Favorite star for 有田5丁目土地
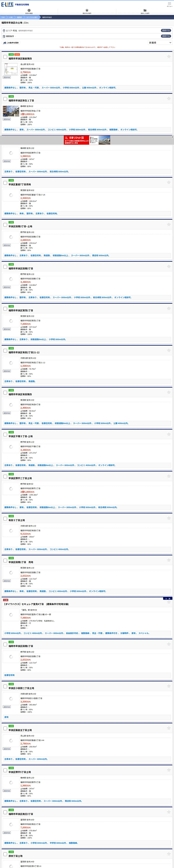174x868 pixels. pyautogui.click(x=169, y=518)
